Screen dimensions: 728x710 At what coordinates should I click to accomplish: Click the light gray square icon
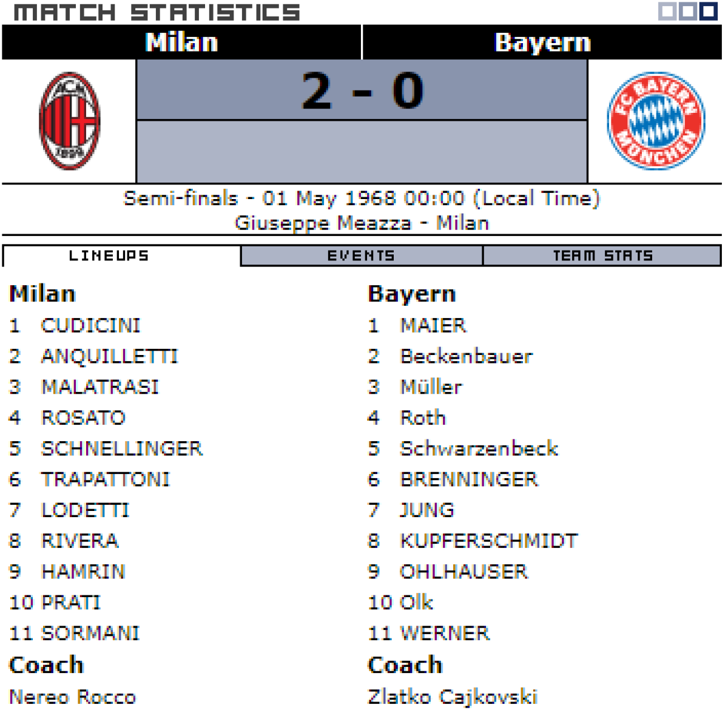click(667, 11)
